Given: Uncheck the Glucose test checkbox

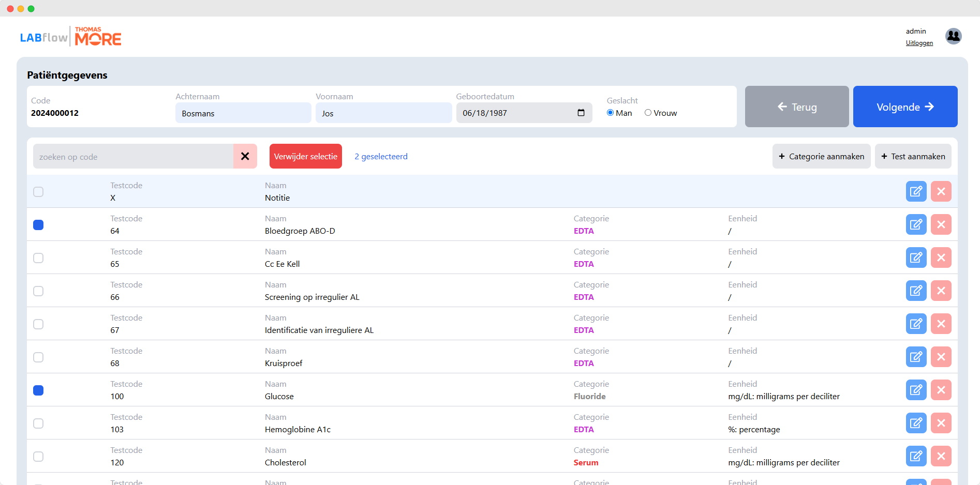Looking at the screenshot, I should pos(38,390).
